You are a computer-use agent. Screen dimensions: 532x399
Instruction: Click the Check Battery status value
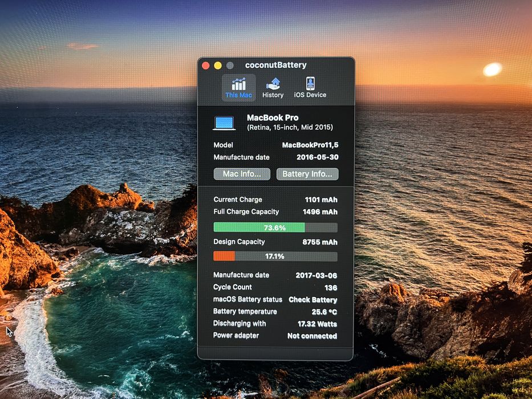pyautogui.click(x=313, y=300)
